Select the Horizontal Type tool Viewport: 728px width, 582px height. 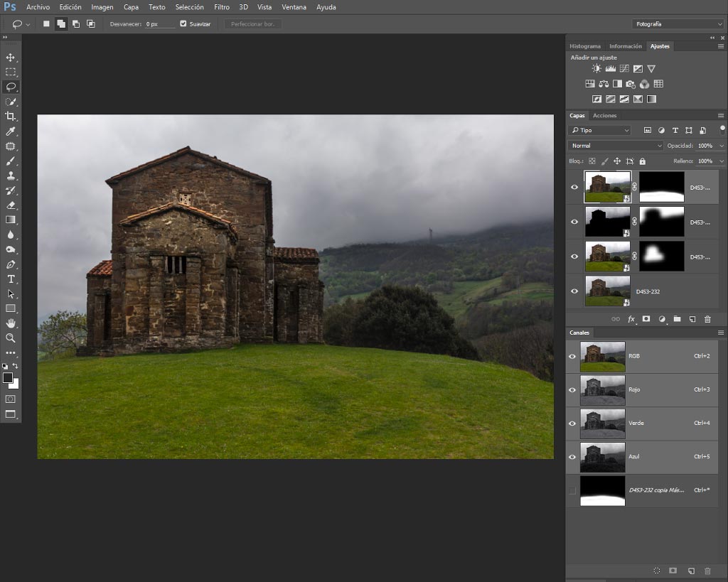(10, 279)
